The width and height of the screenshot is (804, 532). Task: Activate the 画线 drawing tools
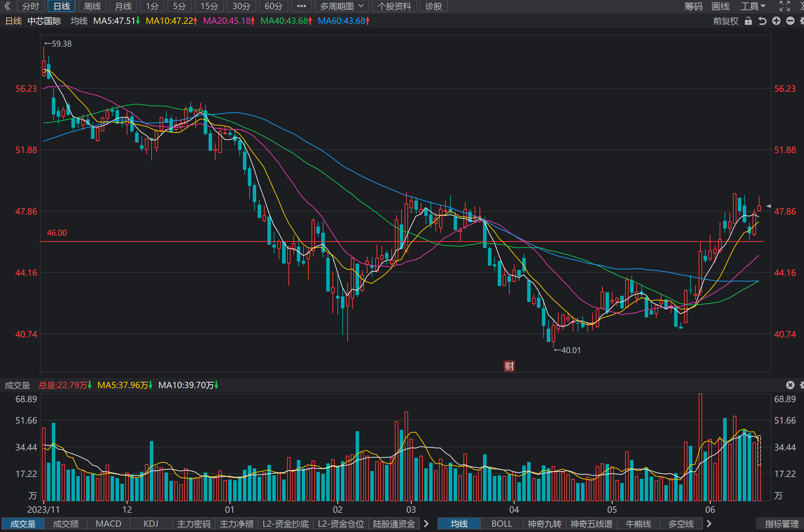pos(720,6)
